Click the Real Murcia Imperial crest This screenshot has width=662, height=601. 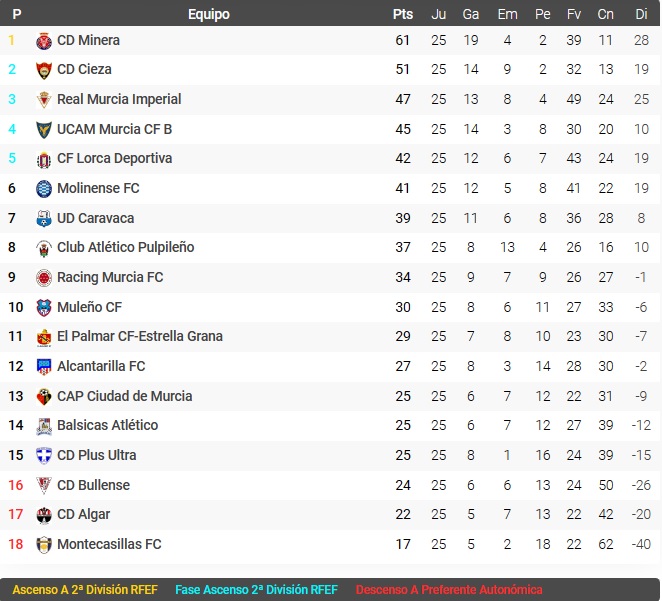(44, 100)
